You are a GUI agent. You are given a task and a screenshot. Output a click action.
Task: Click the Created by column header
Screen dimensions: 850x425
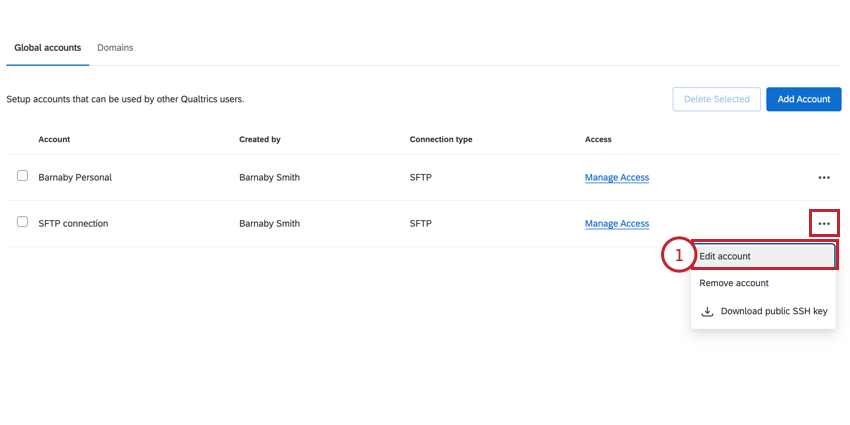(x=260, y=139)
